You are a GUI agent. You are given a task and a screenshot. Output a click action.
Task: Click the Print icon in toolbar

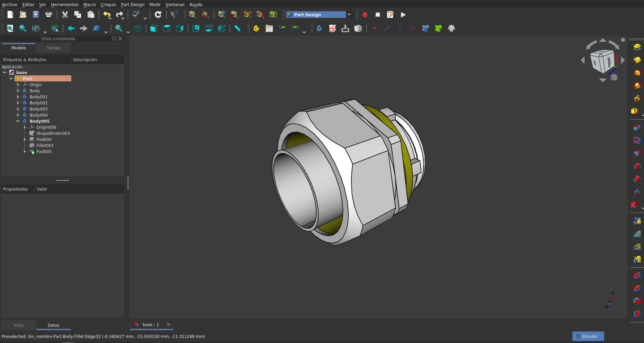click(49, 15)
